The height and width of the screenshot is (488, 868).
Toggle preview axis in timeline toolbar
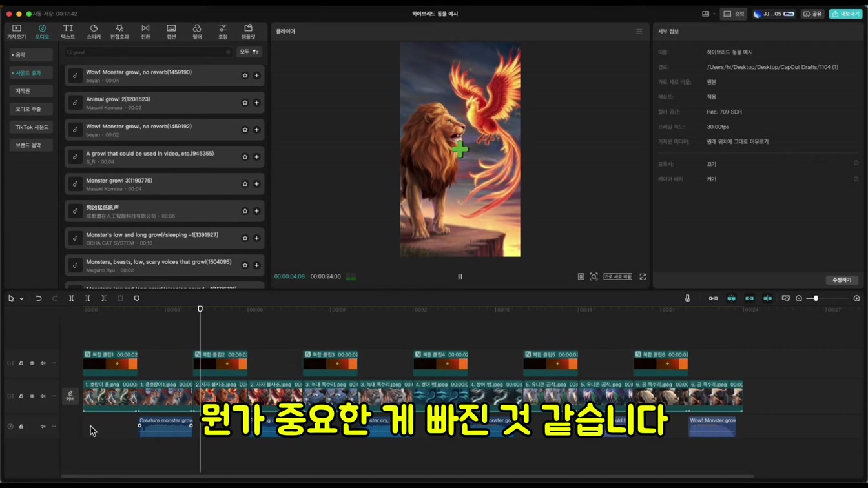pos(767,298)
